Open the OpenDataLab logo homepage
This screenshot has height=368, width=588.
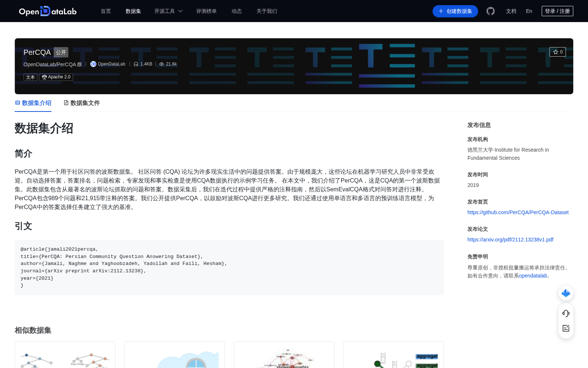click(48, 11)
